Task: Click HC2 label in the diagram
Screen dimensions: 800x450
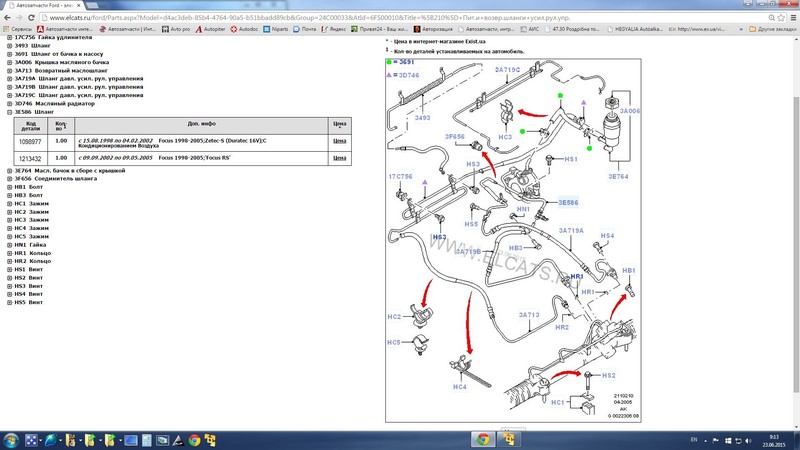Action: tap(394, 317)
